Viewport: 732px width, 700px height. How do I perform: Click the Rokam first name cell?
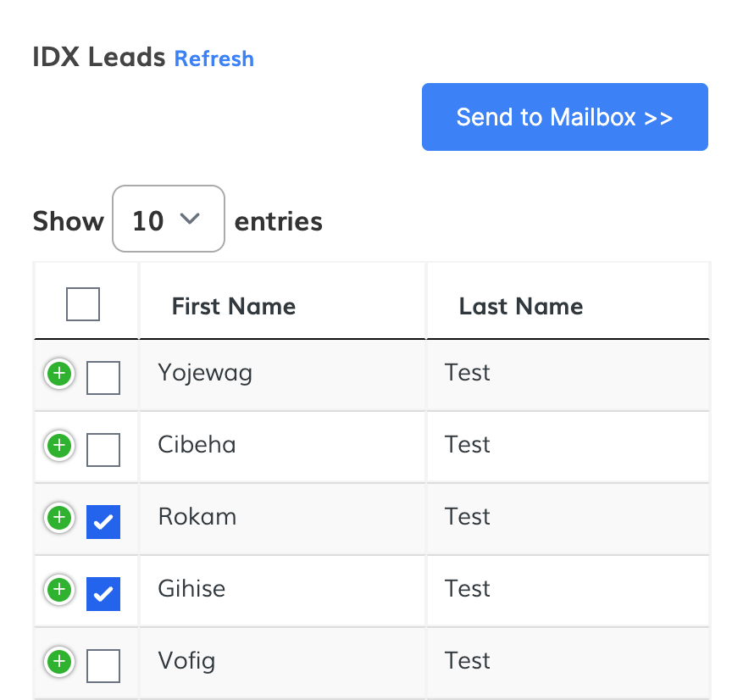pos(197,517)
